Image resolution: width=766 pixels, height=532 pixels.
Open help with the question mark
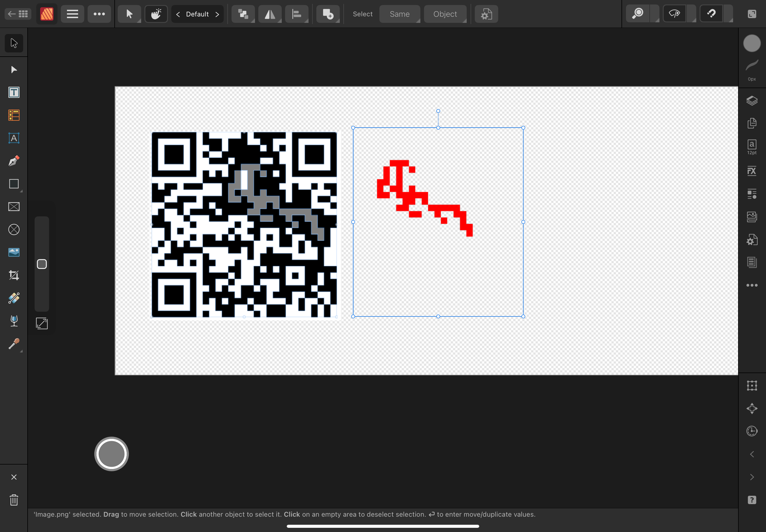(752, 500)
